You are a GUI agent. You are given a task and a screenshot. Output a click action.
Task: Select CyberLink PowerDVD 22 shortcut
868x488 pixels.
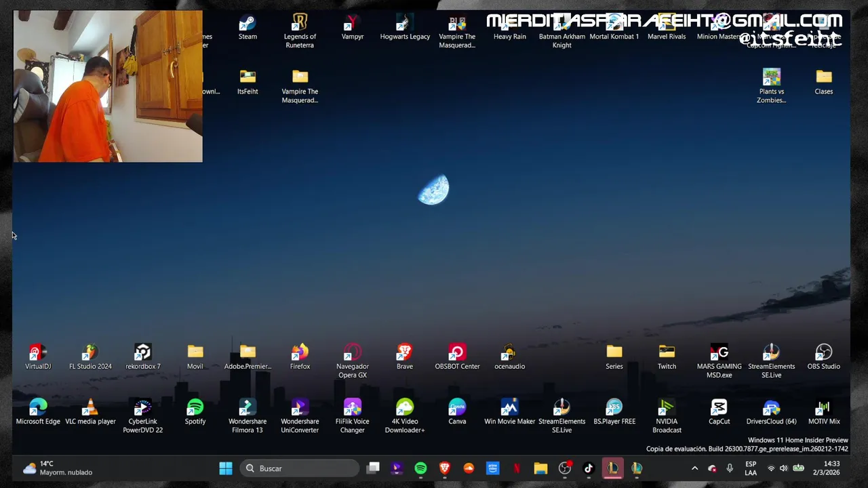(142, 416)
